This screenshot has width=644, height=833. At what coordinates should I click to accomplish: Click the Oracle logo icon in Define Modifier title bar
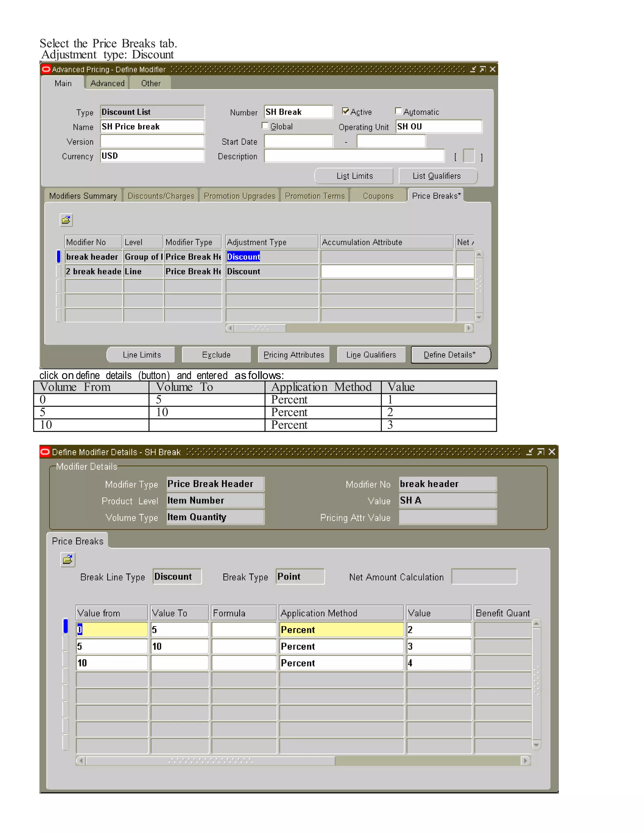click(46, 69)
